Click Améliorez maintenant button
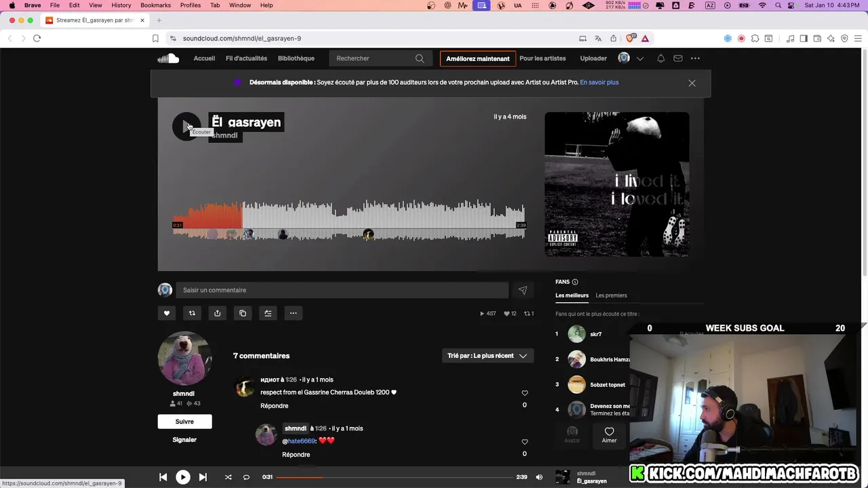Viewport: 868px width, 488px height. click(x=478, y=58)
